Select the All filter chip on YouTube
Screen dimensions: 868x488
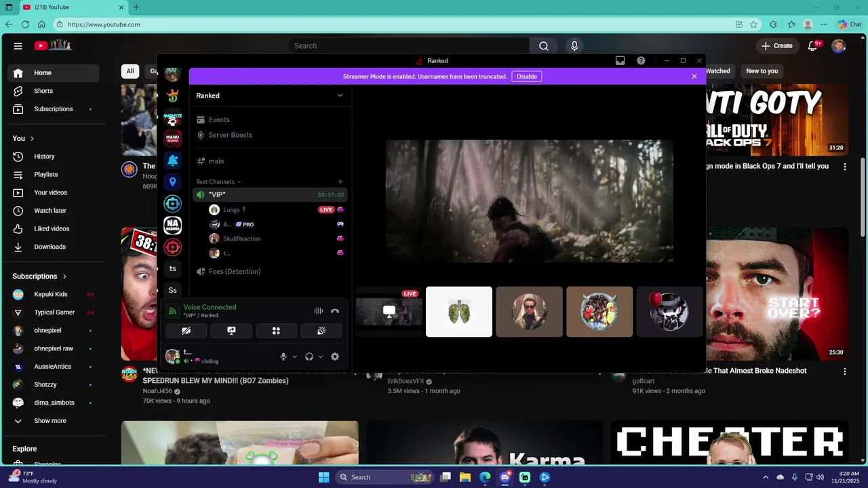130,71
